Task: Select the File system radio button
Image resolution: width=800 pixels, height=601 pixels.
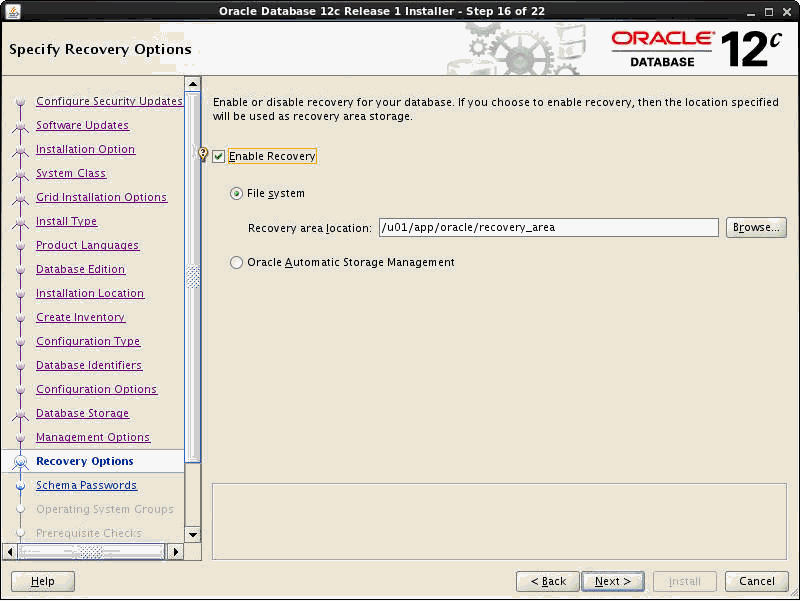Action: 236,194
